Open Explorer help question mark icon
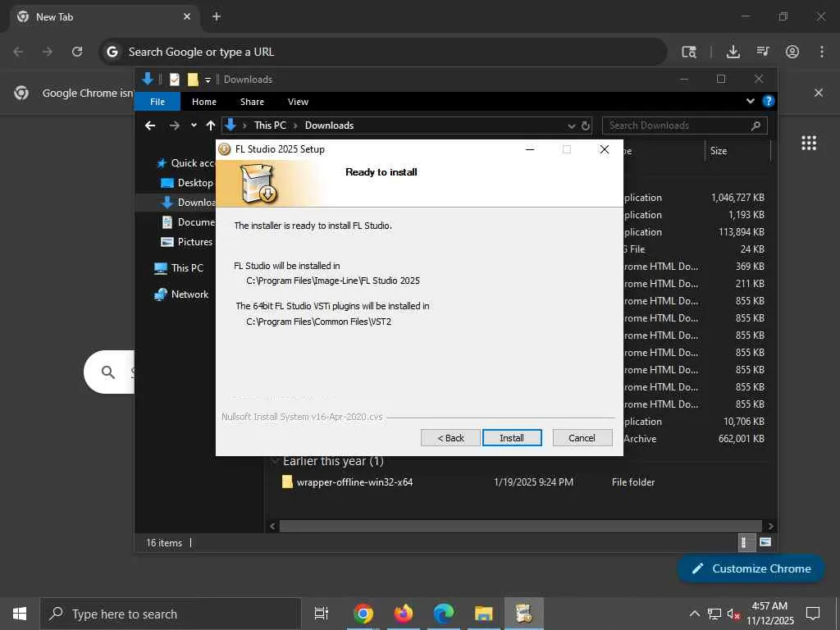The image size is (840, 630). pos(768,101)
